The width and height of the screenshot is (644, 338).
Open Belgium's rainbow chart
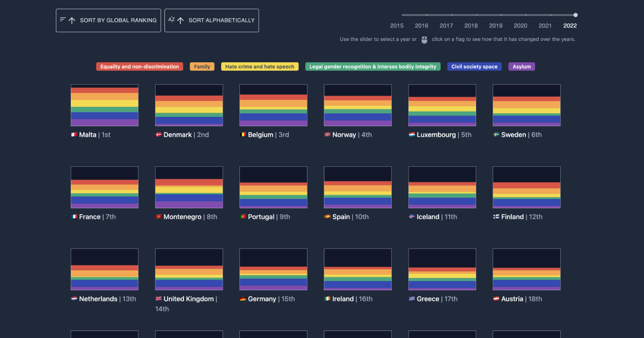click(273, 105)
